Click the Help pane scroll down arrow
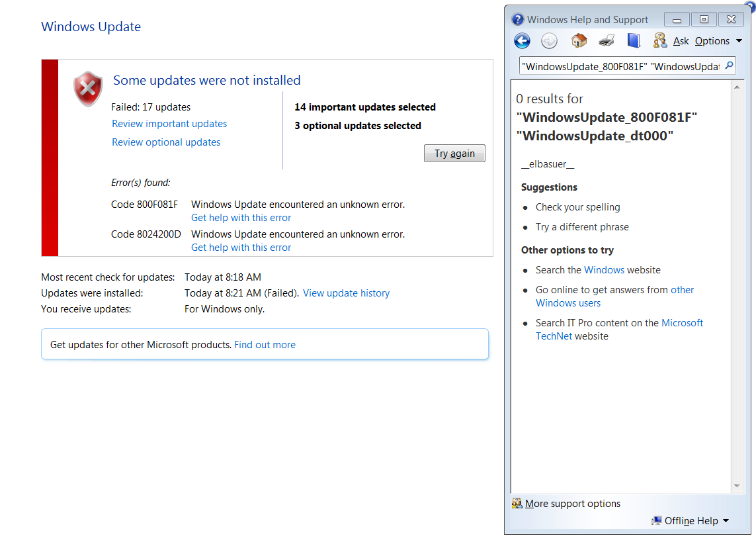The width and height of the screenshot is (756, 556). 737,486
